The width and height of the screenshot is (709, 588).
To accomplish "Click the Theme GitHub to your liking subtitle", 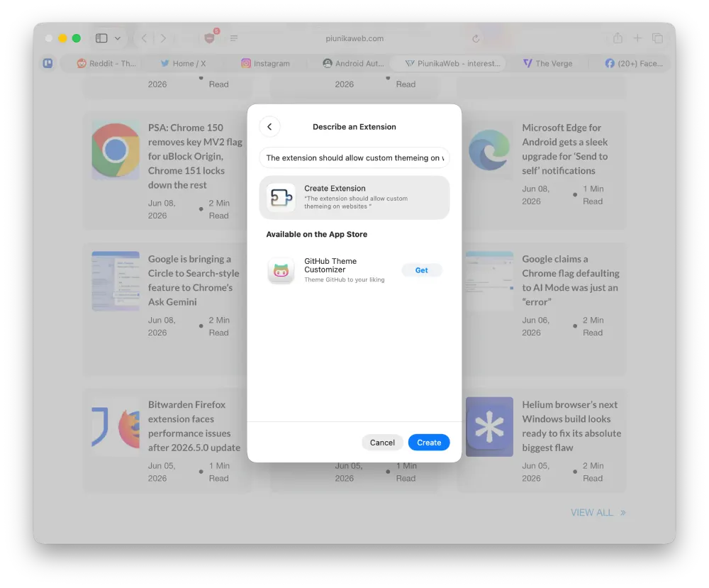I will pyautogui.click(x=344, y=279).
